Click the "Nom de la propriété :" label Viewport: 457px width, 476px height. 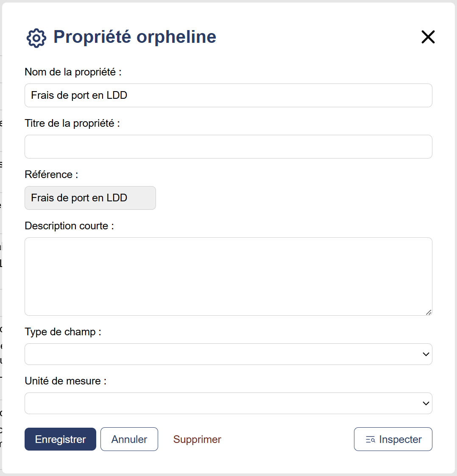coord(73,72)
